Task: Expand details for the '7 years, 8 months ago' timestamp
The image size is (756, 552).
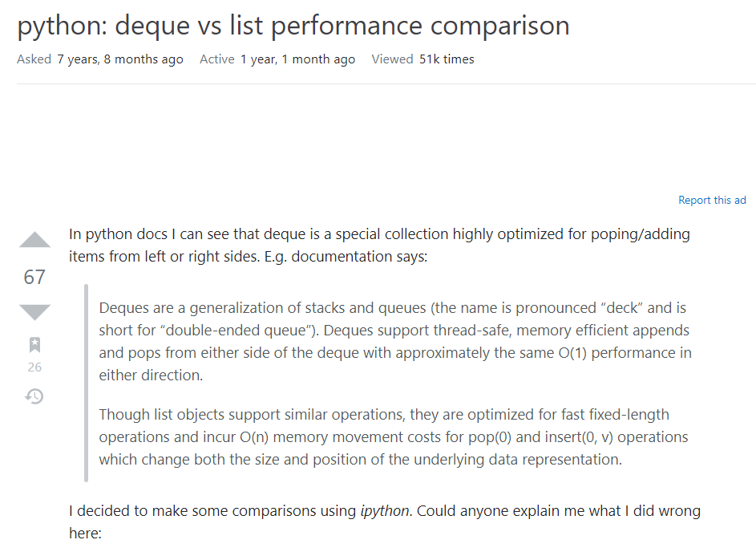Action: pyautogui.click(x=119, y=59)
